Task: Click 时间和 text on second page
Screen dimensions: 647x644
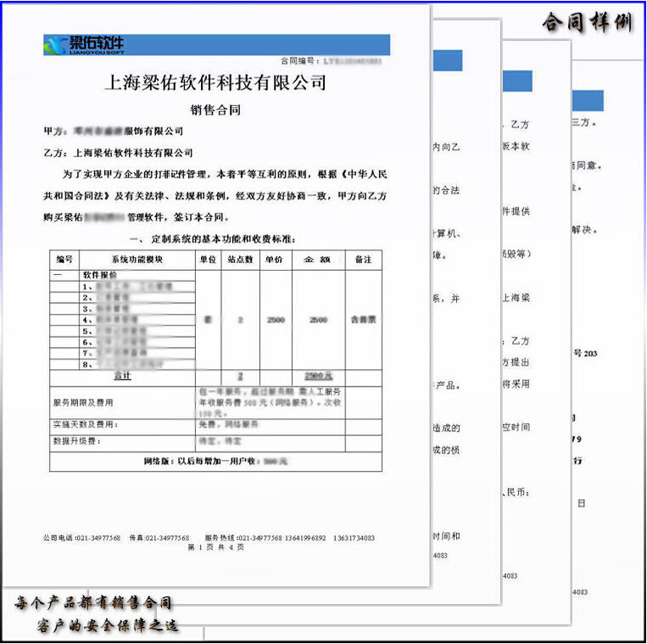Action: point(446,536)
